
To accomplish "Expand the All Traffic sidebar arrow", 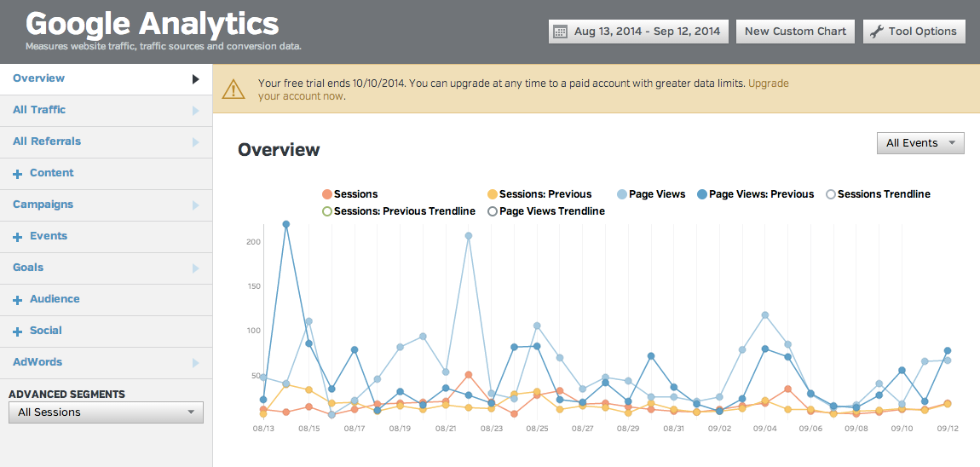I will click(195, 110).
